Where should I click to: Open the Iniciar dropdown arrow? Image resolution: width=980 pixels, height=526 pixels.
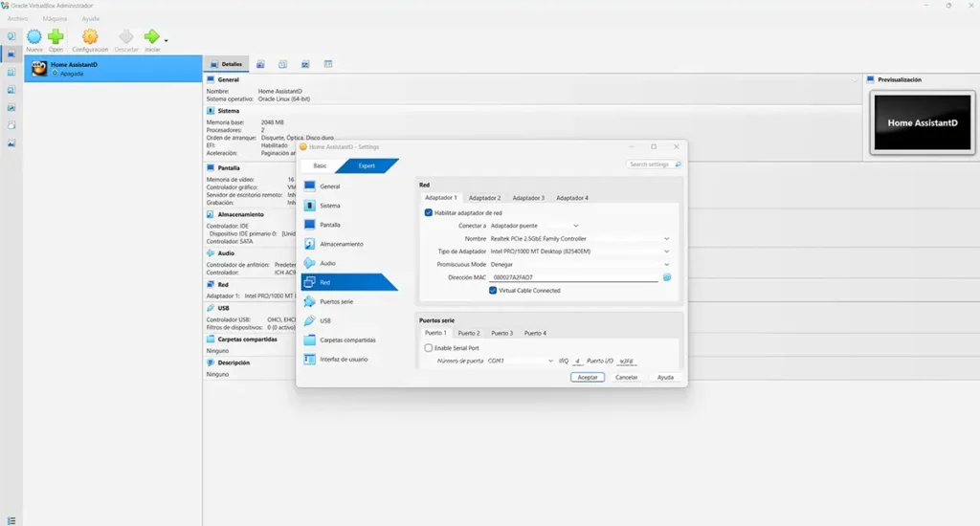point(166,40)
